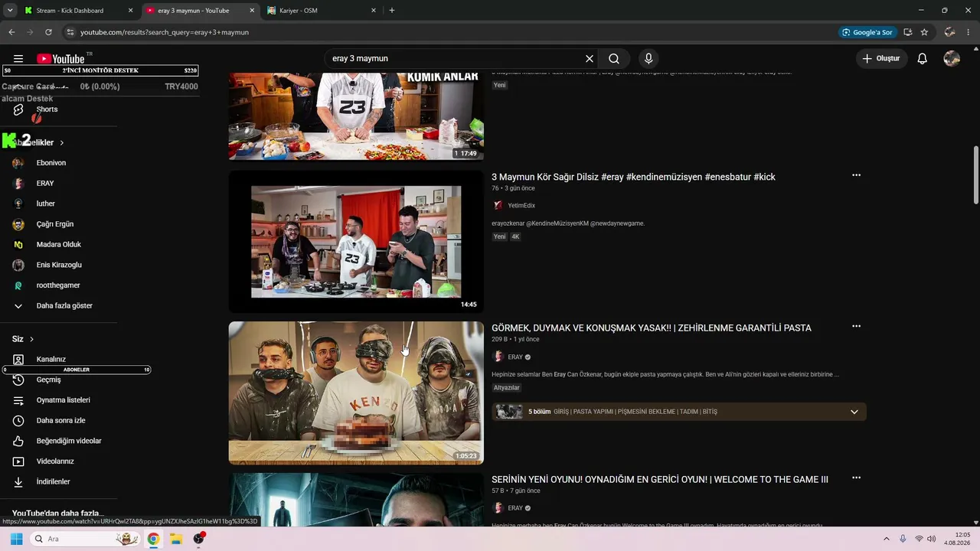The image size is (980, 551).
Task: Open the video titled '3 Maymun Kör Sağır Dilsiz'
Action: (633, 177)
